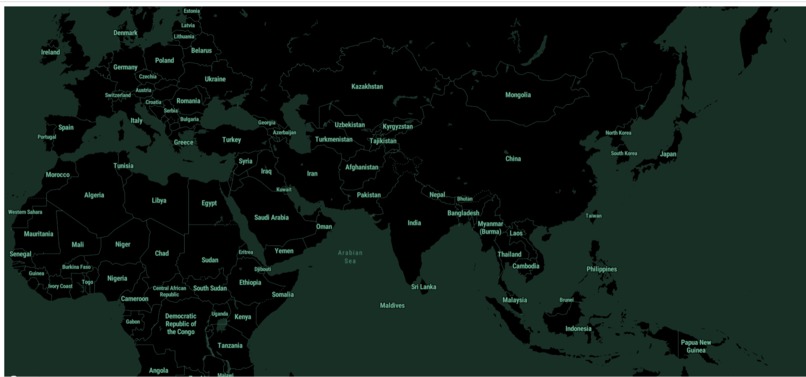The width and height of the screenshot is (806, 377).
Task: Click the Sudan label
Action: (210, 260)
